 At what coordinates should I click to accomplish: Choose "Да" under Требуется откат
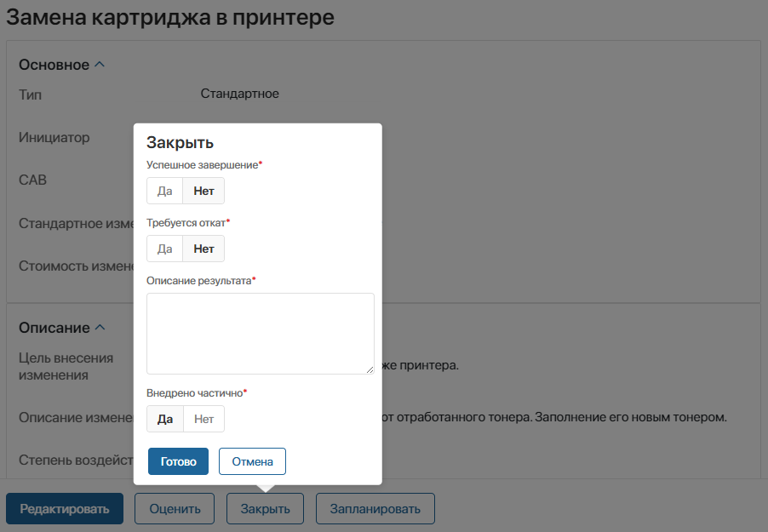(x=164, y=249)
